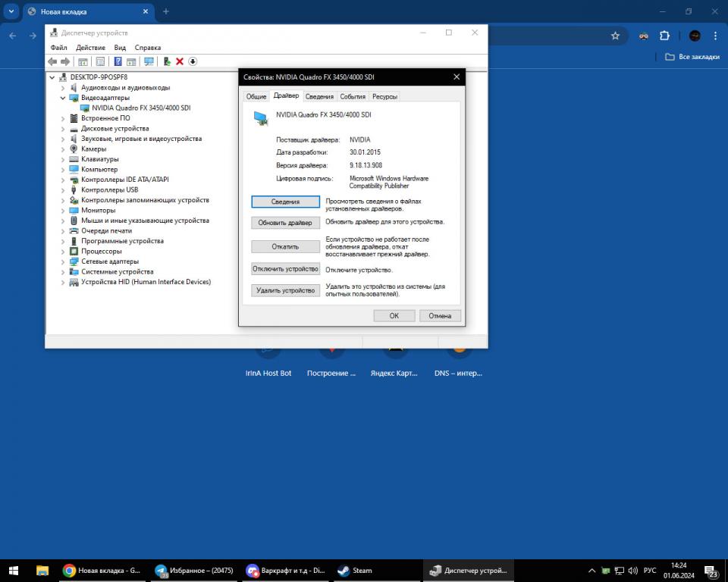Click the Chrome bookmark star icon
Screen dimensions: 728x582
tap(615, 36)
